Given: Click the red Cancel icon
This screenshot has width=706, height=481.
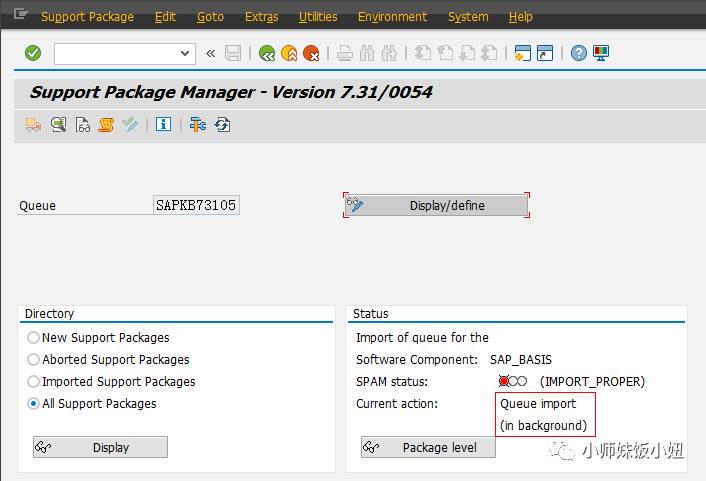Looking at the screenshot, I should coord(311,53).
